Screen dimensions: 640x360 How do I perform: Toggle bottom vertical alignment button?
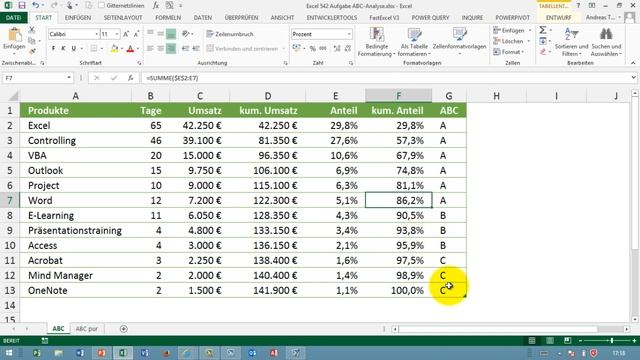pyautogui.click(x=171, y=34)
